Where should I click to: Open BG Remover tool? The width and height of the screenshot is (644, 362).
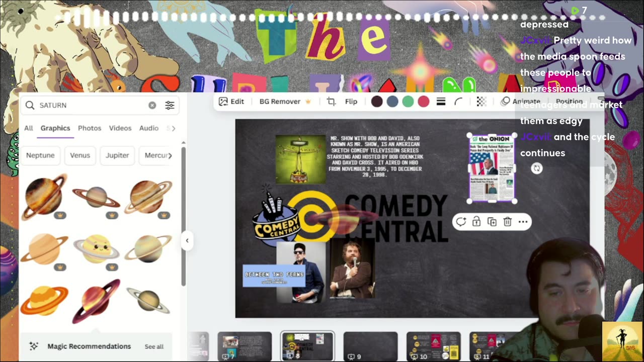(x=285, y=102)
